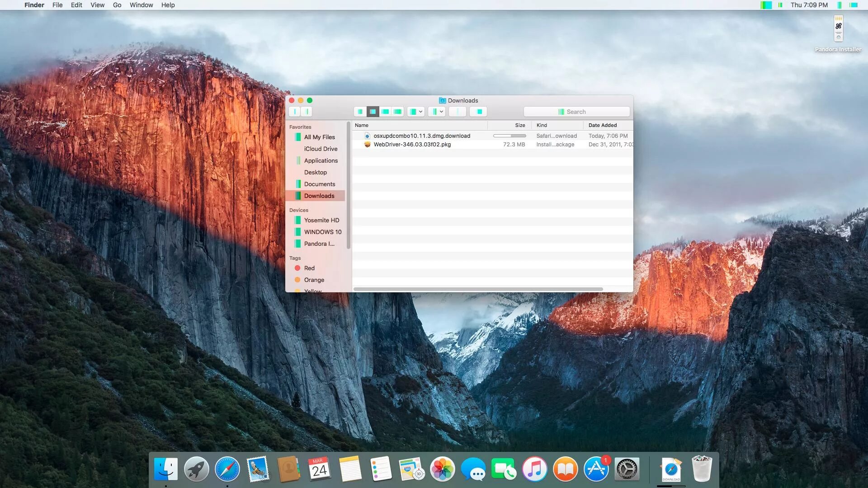This screenshot has width=868, height=488.
Task: Sort files by Date Added column
Action: coord(603,125)
